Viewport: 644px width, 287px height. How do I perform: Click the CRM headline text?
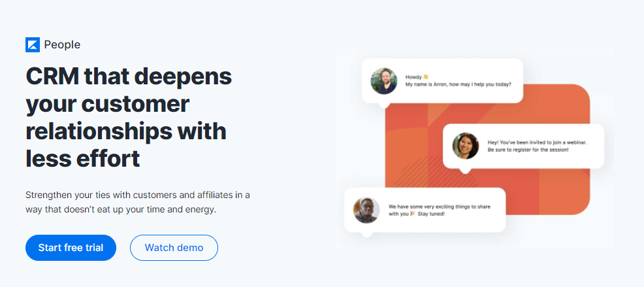(x=129, y=117)
